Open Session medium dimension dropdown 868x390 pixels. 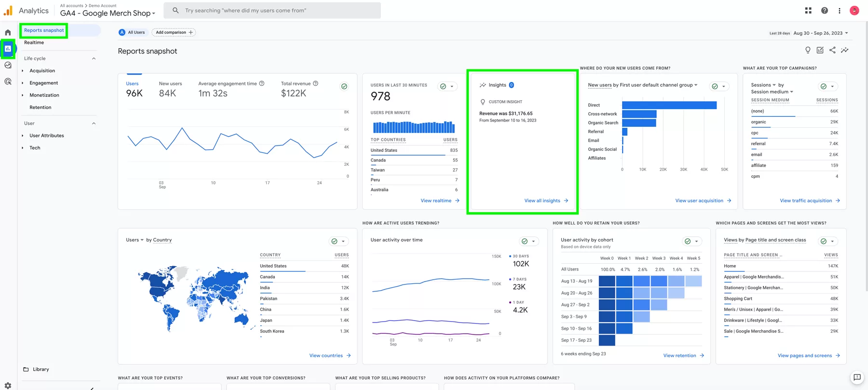[x=772, y=92]
